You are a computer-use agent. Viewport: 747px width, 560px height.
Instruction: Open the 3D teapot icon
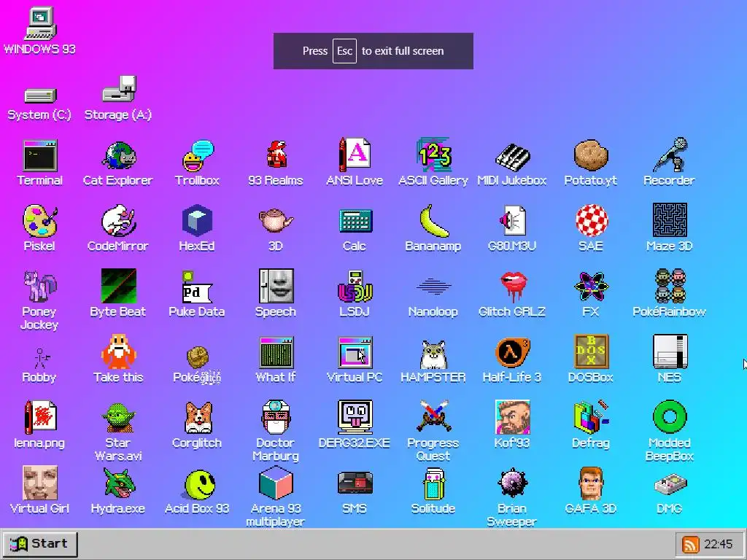tap(276, 220)
